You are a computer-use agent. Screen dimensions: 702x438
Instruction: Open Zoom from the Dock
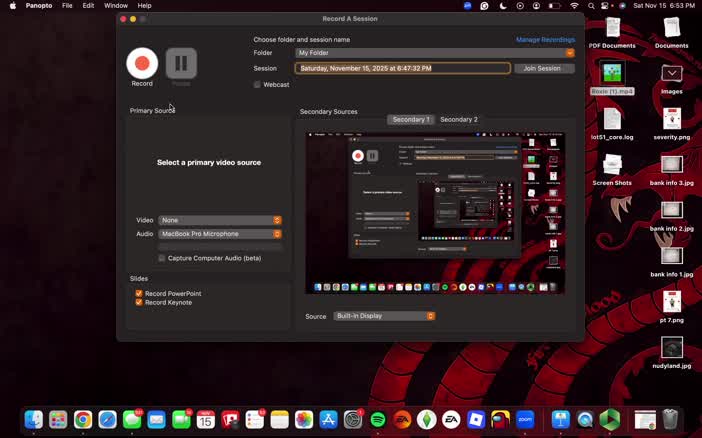coord(525,420)
